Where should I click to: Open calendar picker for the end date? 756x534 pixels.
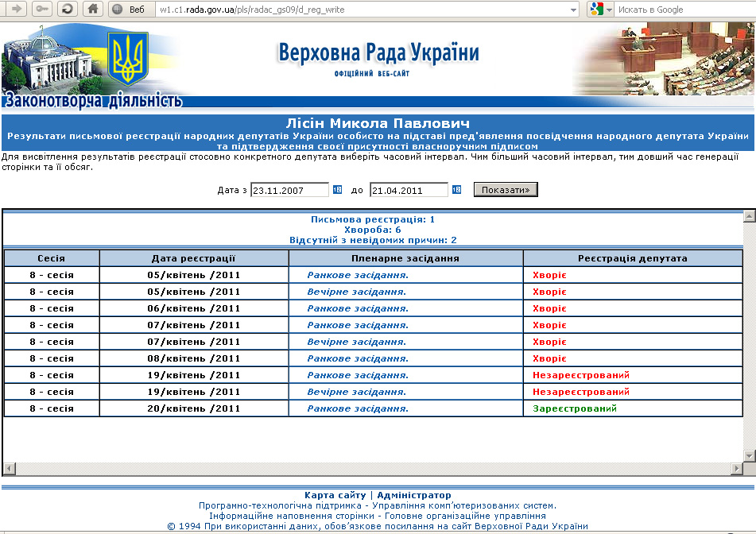point(456,190)
